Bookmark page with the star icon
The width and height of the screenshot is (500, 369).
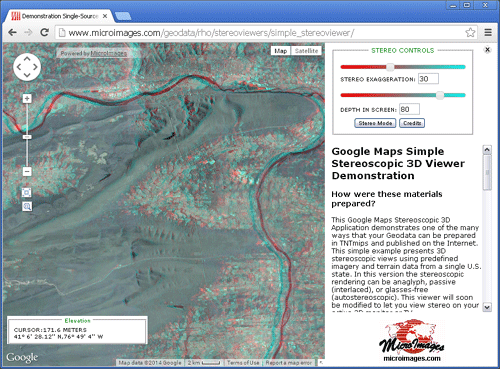tap(470, 33)
